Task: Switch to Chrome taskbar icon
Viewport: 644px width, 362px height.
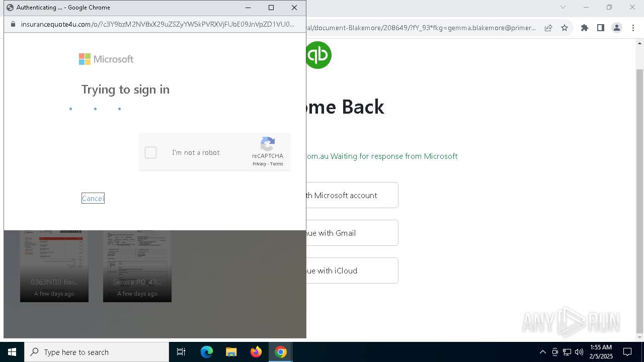Action: 281,352
